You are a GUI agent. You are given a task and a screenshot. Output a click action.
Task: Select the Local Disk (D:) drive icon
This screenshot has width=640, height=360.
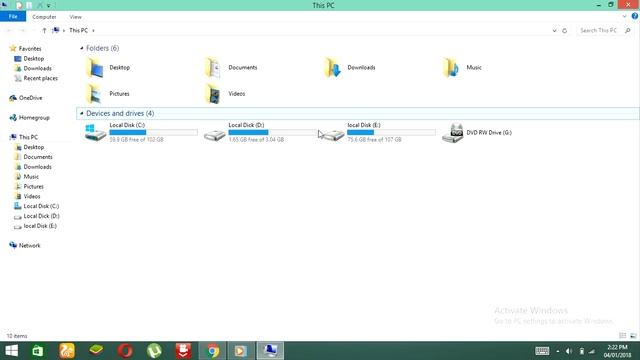pyautogui.click(x=214, y=135)
